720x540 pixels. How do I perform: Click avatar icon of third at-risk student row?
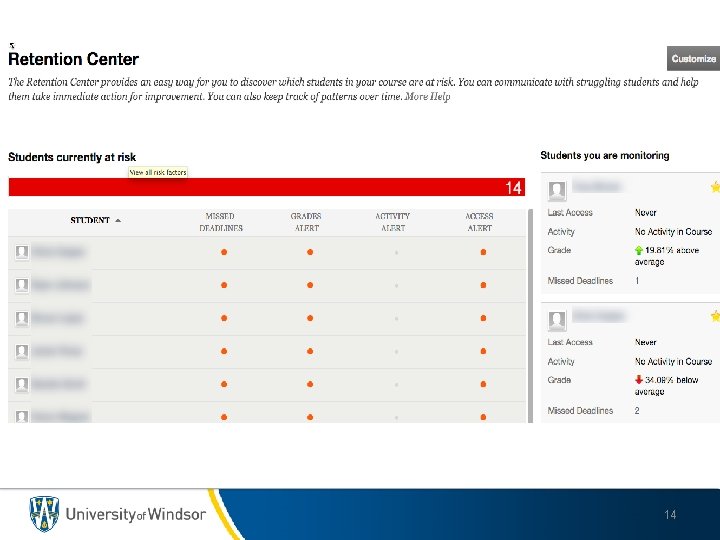point(22,318)
